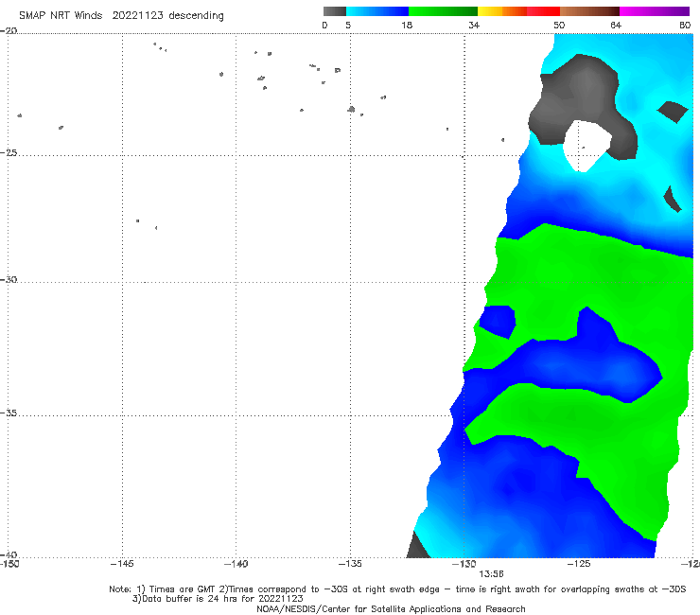Click the 'SMAP NRT Winds 20221123 descending' title
This screenshot has height=615, width=700.
121,15
